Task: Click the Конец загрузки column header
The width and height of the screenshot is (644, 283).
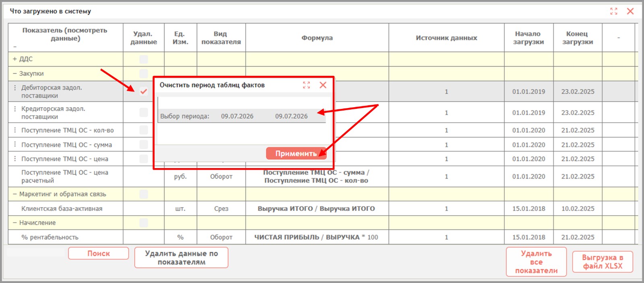Action: [578, 38]
